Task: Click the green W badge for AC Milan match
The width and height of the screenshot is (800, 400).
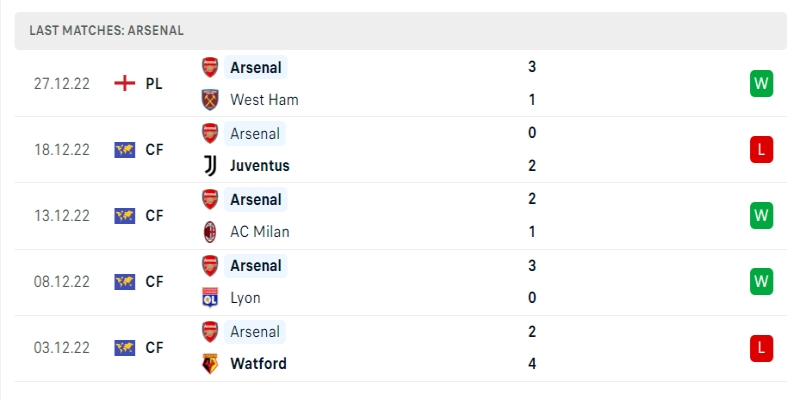Action: click(762, 216)
